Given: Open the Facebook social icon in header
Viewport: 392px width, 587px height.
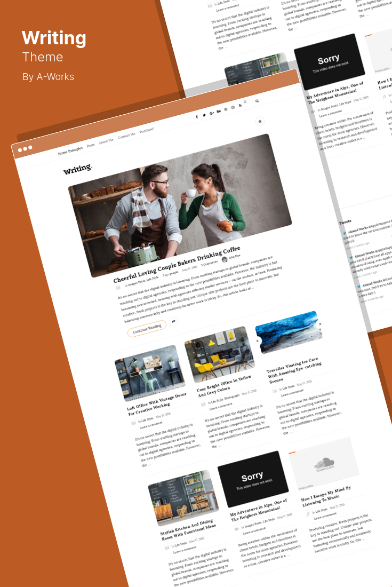Looking at the screenshot, I should [197, 117].
